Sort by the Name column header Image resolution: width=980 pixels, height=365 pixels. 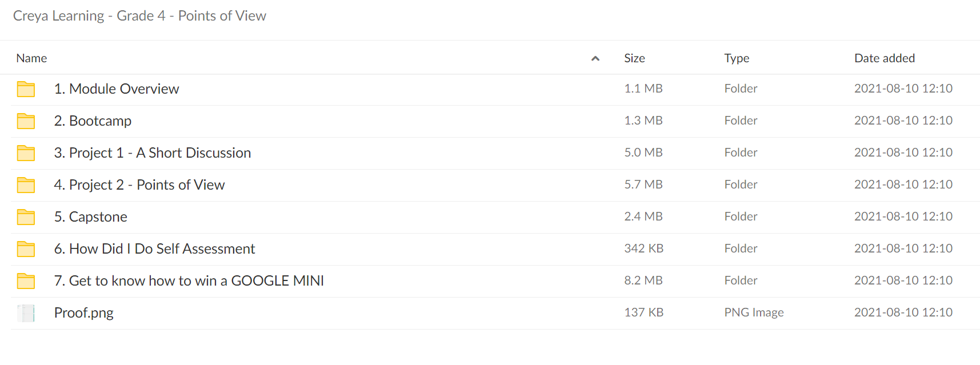31,58
